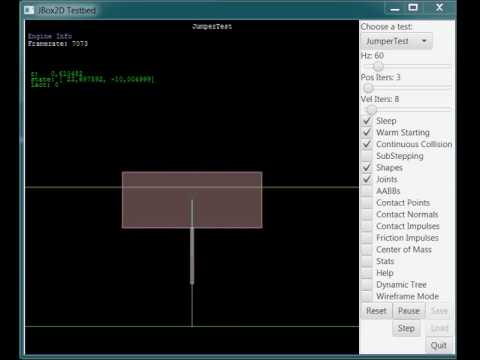The width and height of the screenshot is (480, 360).
Task: Click the Hz frequency slider handle
Action: [378, 67]
